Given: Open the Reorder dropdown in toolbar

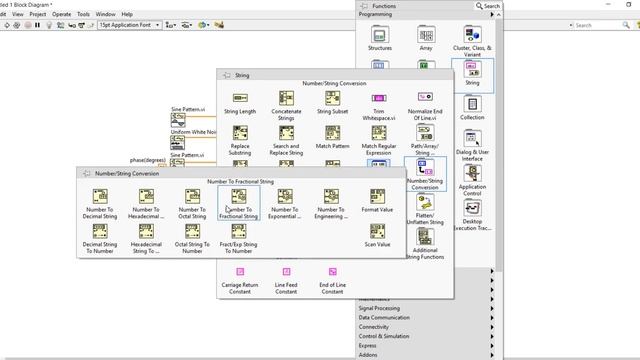Looking at the screenshot, I should [x=203, y=25].
